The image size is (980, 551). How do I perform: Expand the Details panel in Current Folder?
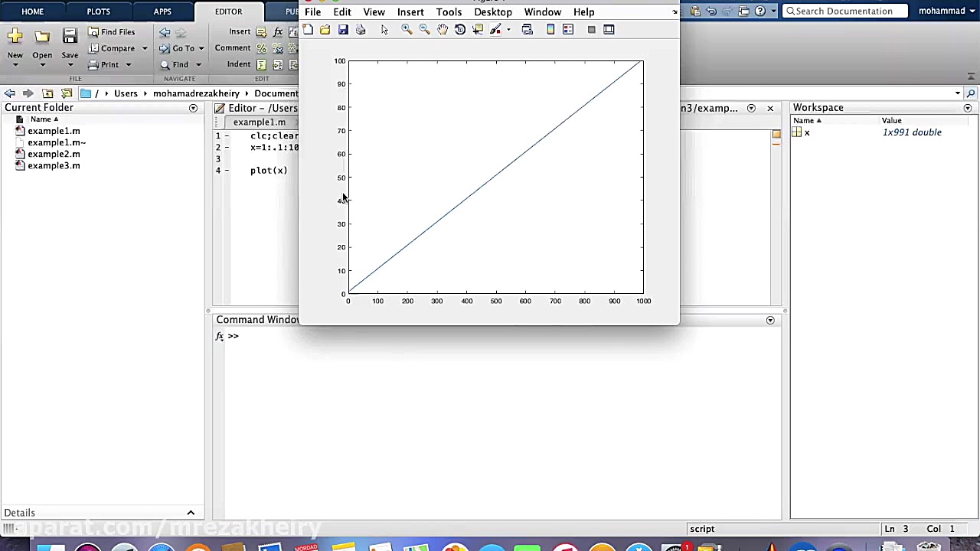tap(191, 513)
